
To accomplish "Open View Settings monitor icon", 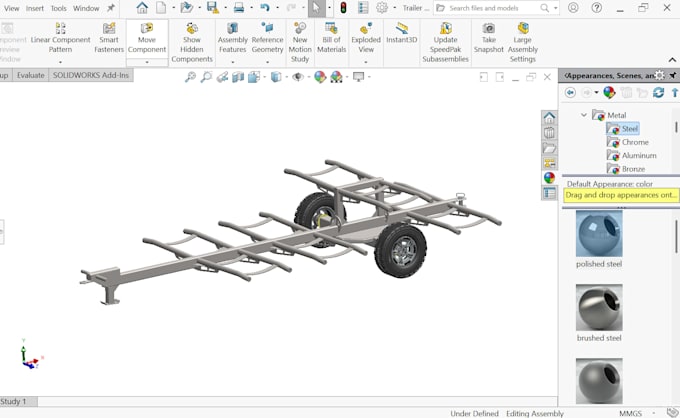I will [x=358, y=77].
